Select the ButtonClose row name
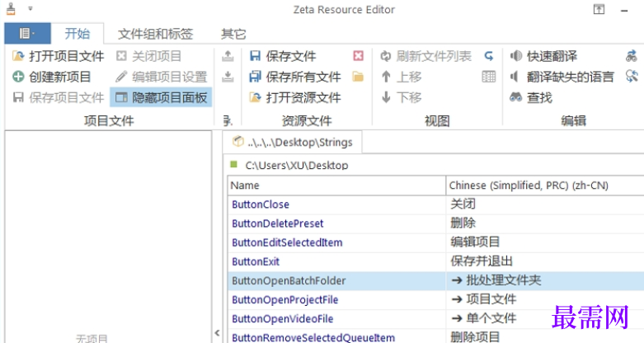The image size is (644, 343). coord(261,204)
